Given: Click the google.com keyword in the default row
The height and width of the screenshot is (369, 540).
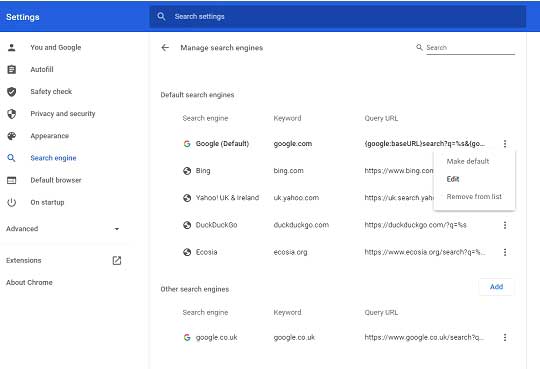Looking at the screenshot, I should click(293, 144).
